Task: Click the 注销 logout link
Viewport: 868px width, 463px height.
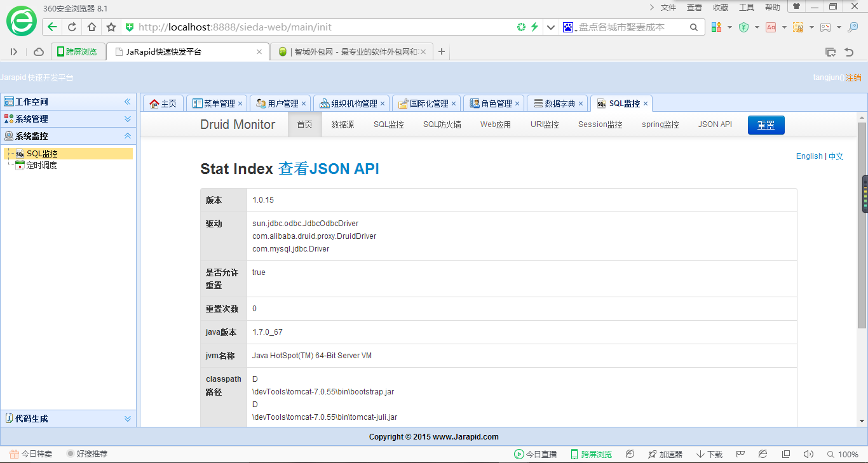Action: click(853, 77)
